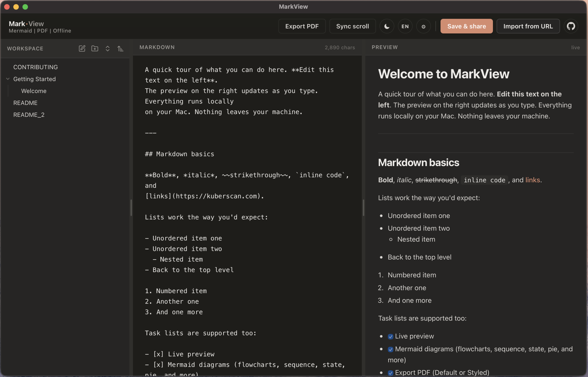Viewport: 588px width, 377px height.
Task: Check the Live preview task checkbox
Action: (390, 336)
